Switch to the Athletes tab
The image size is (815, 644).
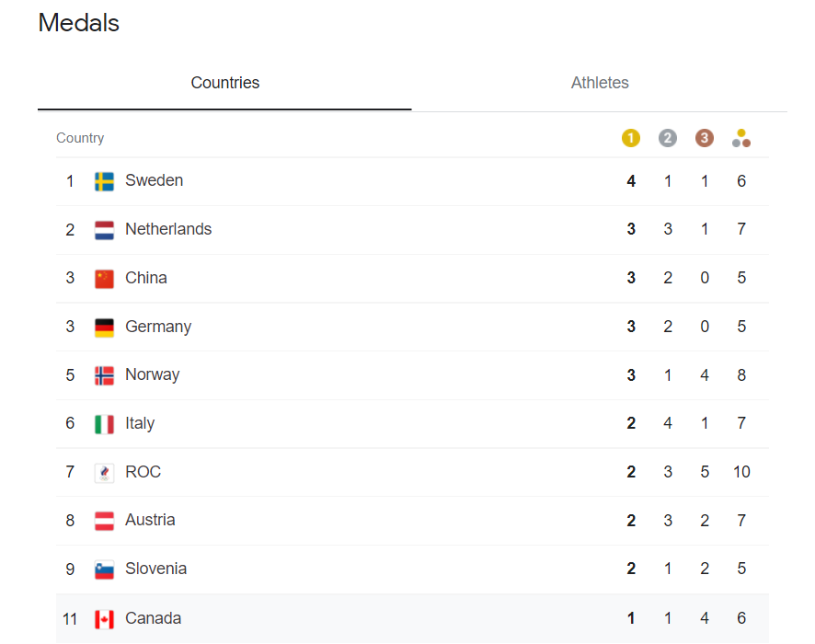tap(600, 83)
